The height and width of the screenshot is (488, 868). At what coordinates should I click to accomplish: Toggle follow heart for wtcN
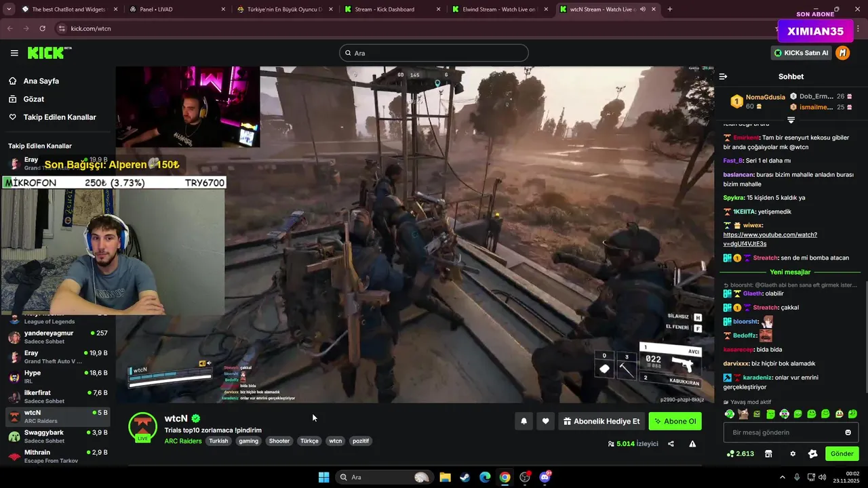545,422
